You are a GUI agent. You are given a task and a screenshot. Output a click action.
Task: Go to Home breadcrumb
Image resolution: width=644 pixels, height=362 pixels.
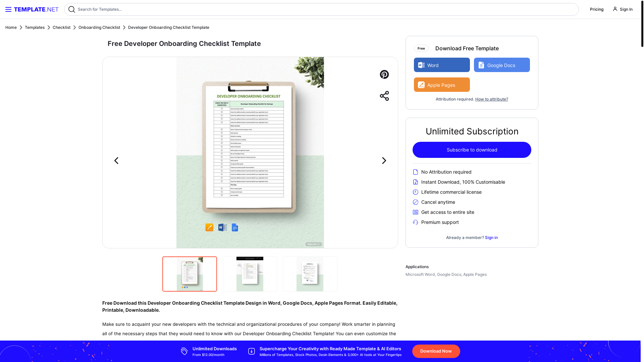point(11,27)
